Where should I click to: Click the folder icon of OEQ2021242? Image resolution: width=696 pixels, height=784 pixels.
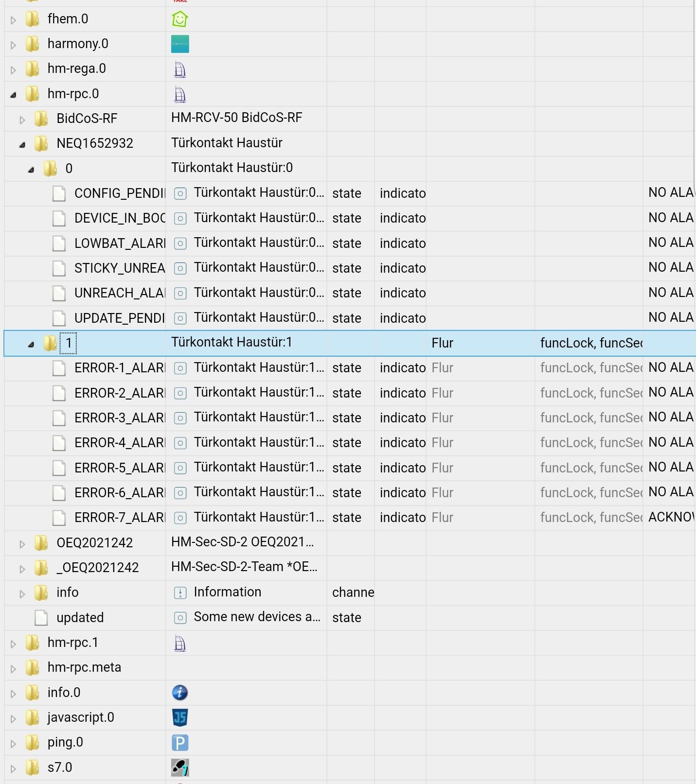click(41, 543)
